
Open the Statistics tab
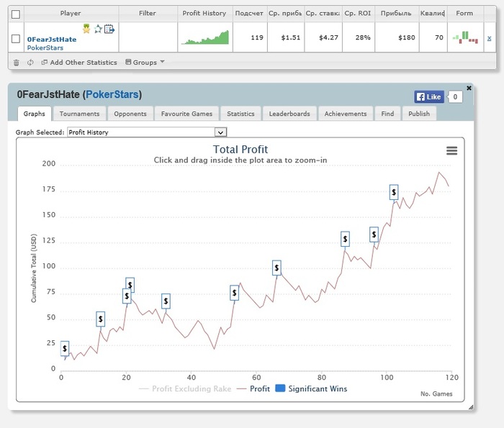tap(240, 114)
